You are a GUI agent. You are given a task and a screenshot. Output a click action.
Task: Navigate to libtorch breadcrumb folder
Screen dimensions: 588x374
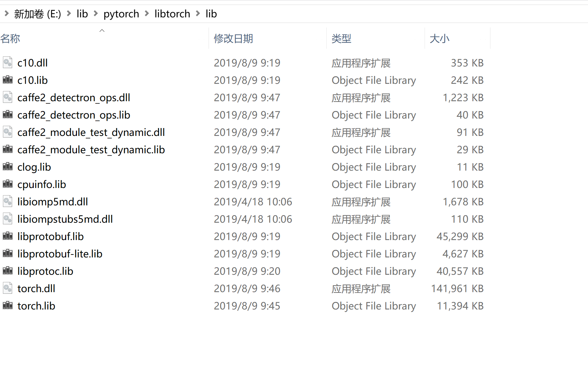tap(172, 14)
